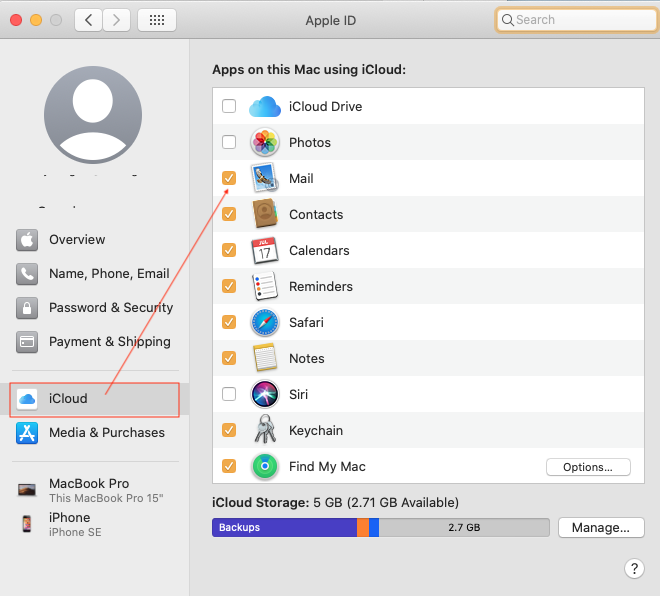Viewport: 660px width, 596px height.
Task: Go forward using the right arrow
Action: click(x=116, y=20)
